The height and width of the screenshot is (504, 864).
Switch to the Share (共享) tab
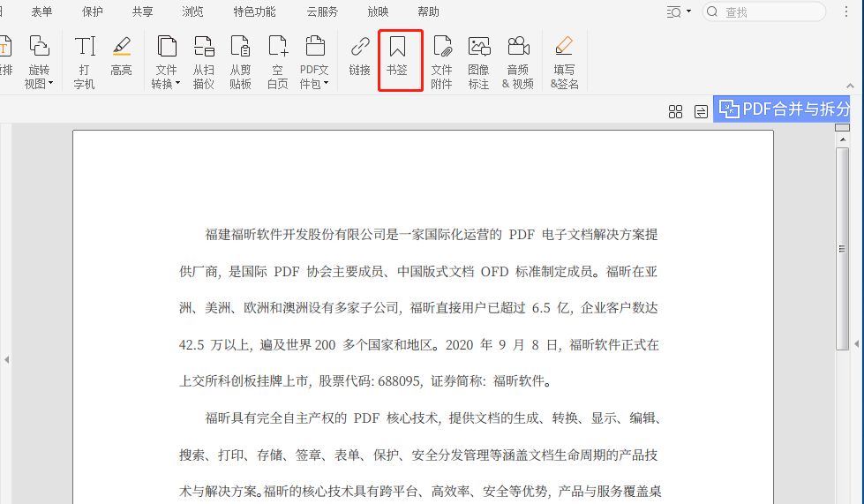click(x=142, y=11)
